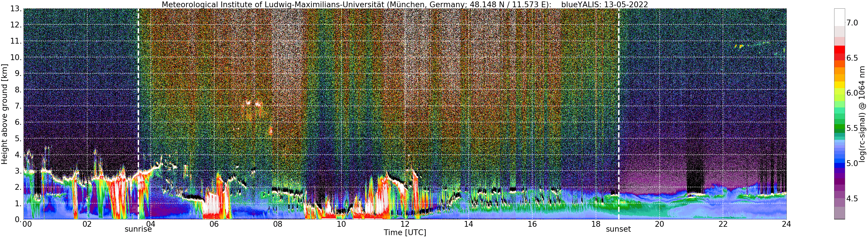Click the '04' time axis tick label
The width and height of the screenshot is (868, 238).
(151, 224)
